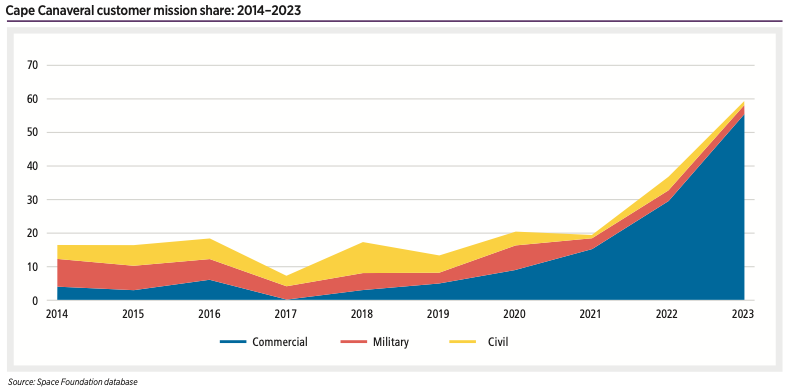Click the 10 y-axis label

click(x=33, y=267)
